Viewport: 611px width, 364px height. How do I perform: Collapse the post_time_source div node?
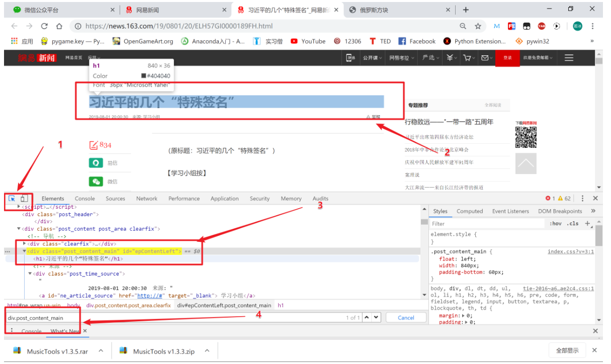(30, 274)
